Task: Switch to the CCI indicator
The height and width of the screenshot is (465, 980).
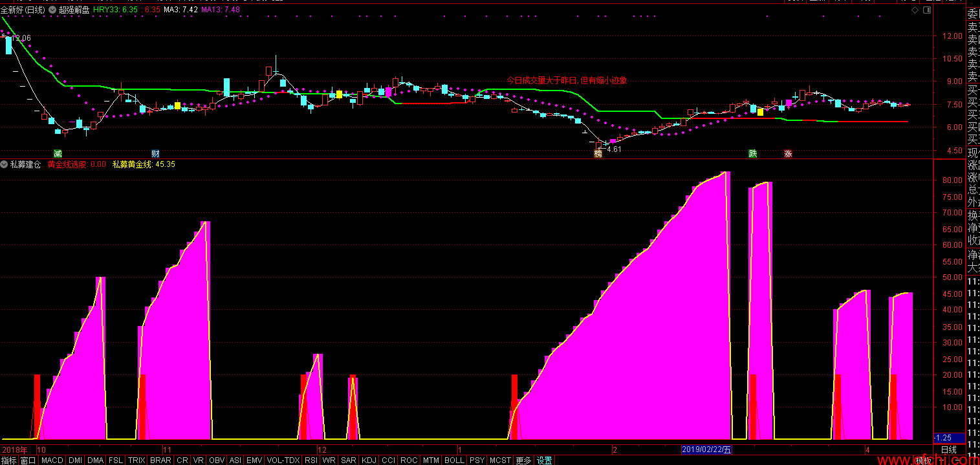Action: 388,460
